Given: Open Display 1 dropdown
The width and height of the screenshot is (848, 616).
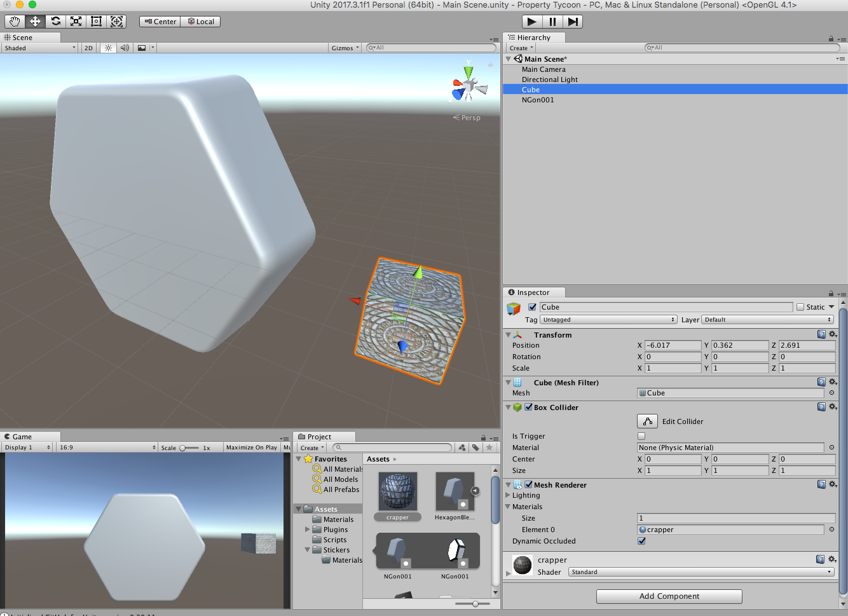Looking at the screenshot, I should [27, 448].
